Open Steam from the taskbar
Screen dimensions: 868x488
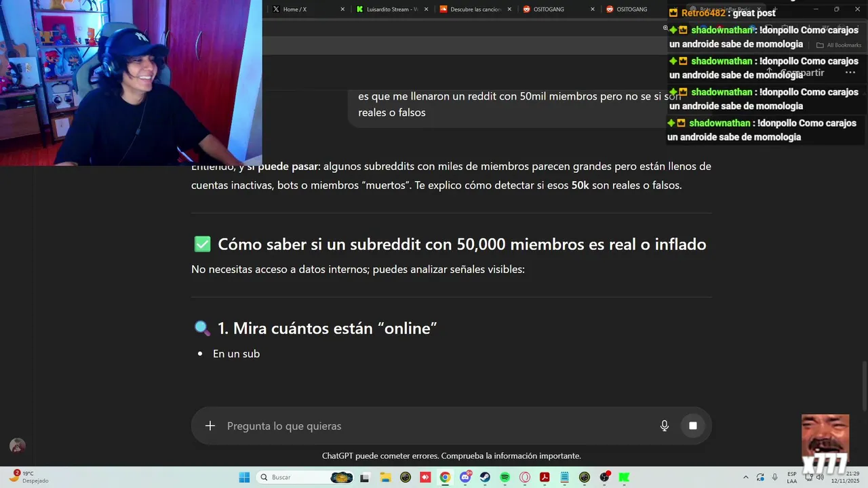tap(485, 477)
